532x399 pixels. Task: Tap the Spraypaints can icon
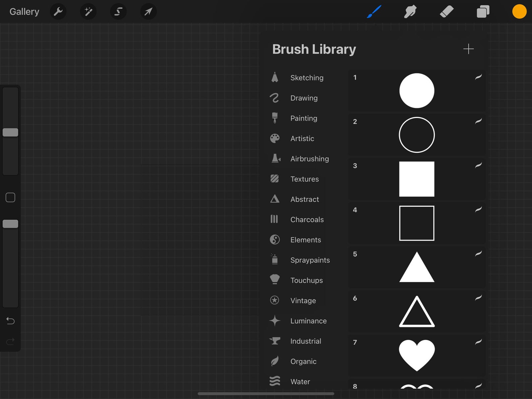pos(275,259)
